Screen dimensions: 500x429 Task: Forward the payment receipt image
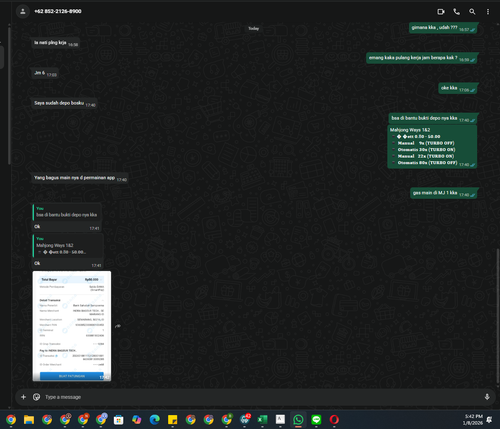(x=118, y=326)
